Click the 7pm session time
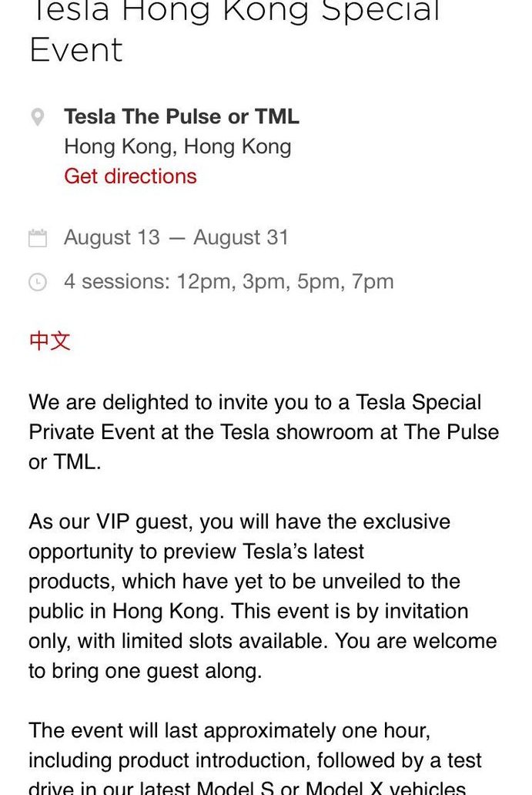 pyautogui.click(x=373, y=282)
